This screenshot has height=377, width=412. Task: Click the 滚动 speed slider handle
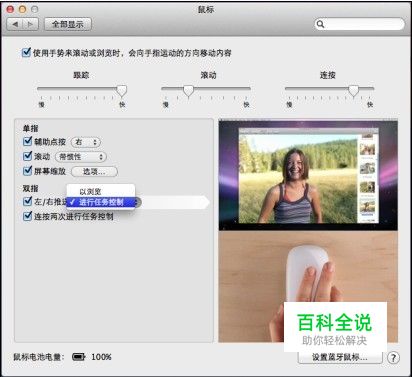tap(188, 90)
